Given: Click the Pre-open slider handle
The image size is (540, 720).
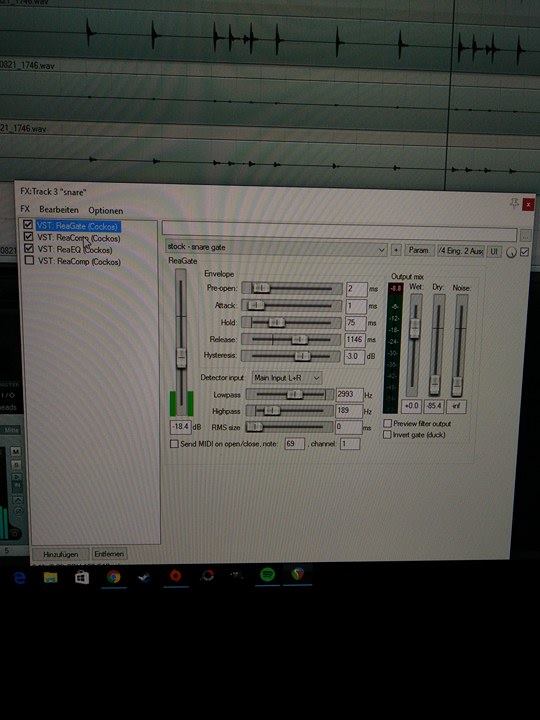Looking at the screenshot, I should 261,288.
